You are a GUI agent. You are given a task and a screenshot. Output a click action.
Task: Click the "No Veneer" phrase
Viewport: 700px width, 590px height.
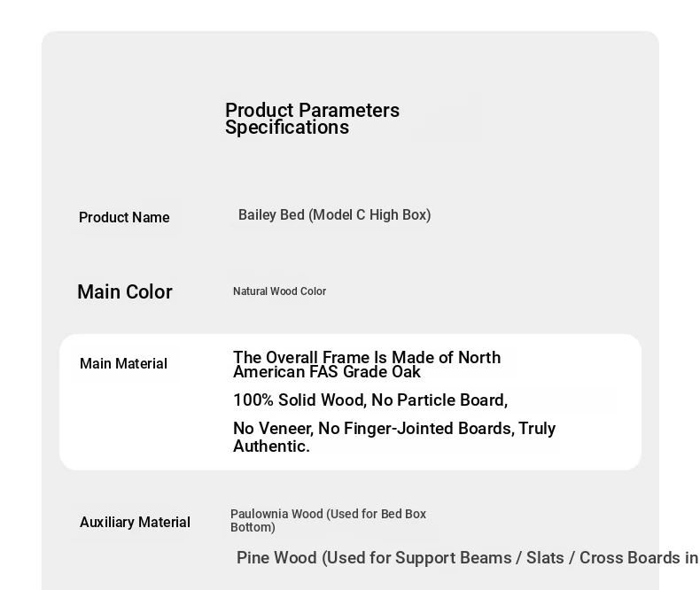[x=272, y=429]
